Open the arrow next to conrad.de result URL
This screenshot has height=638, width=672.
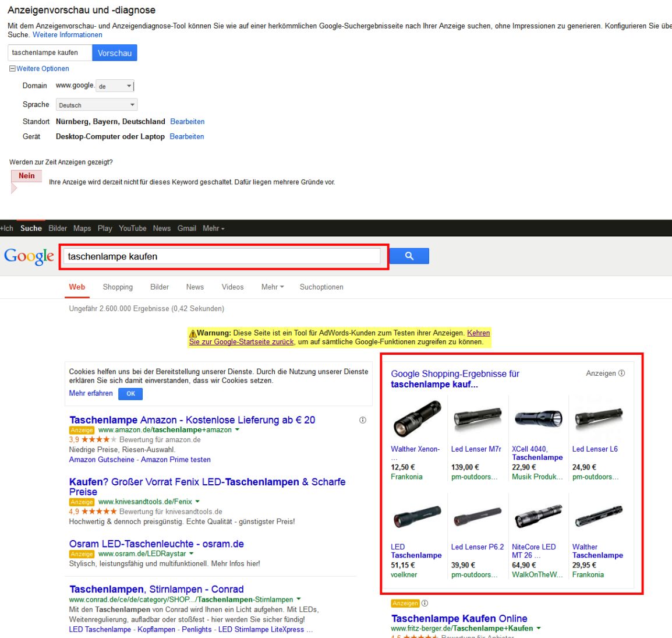(299, 600)
